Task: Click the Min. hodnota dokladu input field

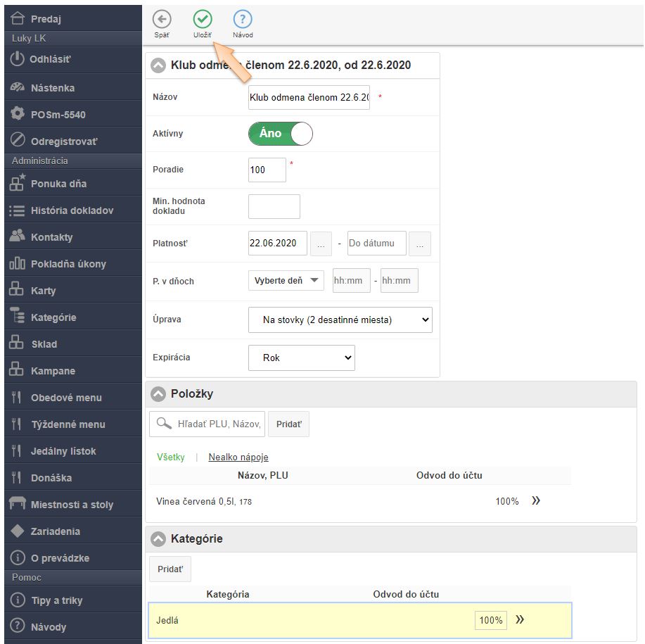Action: 274,207
